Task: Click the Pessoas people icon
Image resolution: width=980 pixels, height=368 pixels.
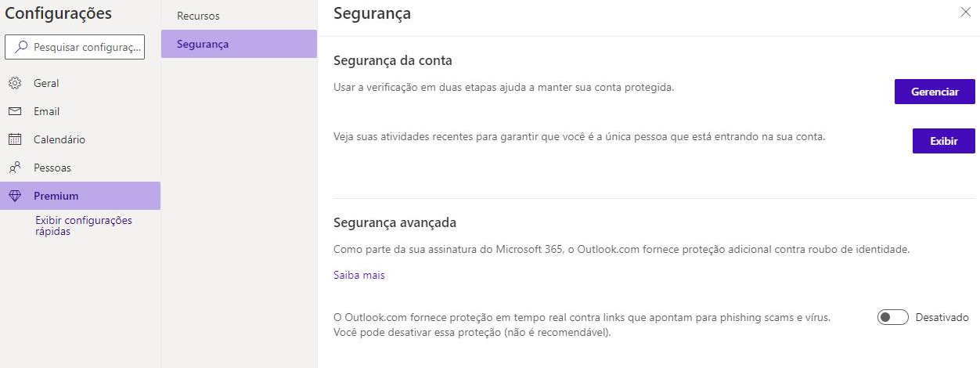Action: [x=15, y=168]
